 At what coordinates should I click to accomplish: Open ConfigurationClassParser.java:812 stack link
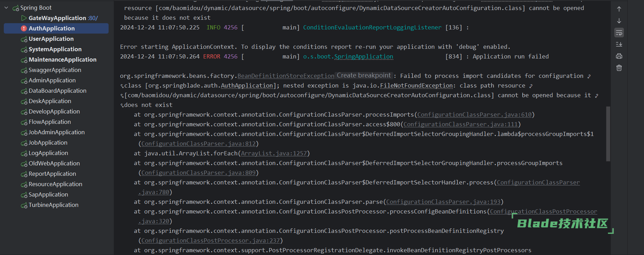pos(199,144)
